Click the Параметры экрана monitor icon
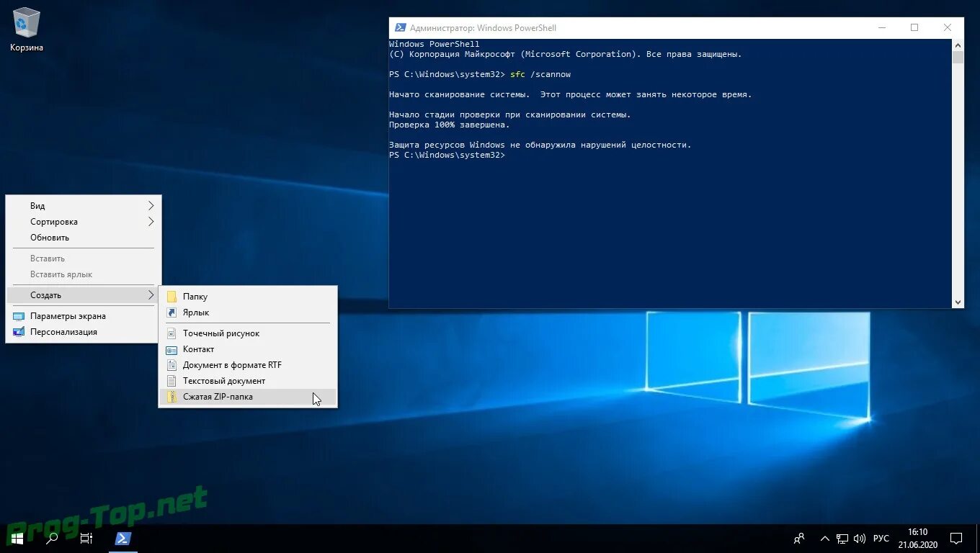Viewport: 980px width, 553px height. click(x=19, y=316)
